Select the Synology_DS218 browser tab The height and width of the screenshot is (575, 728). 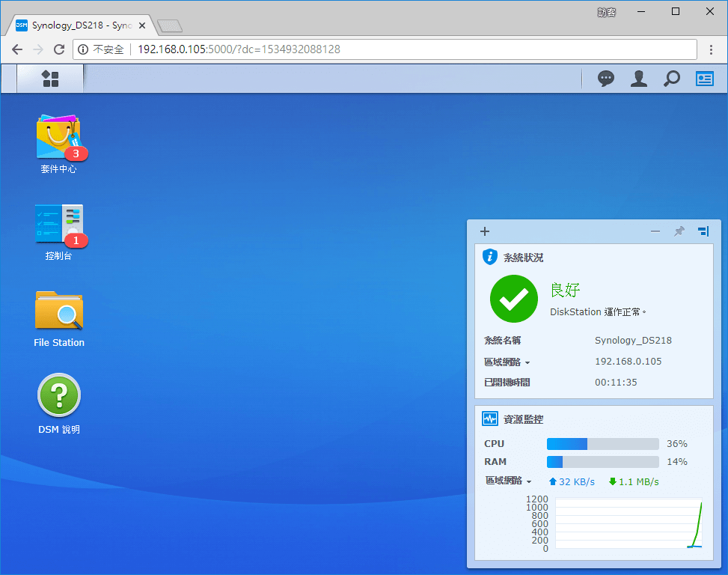(x=81, y=25)
